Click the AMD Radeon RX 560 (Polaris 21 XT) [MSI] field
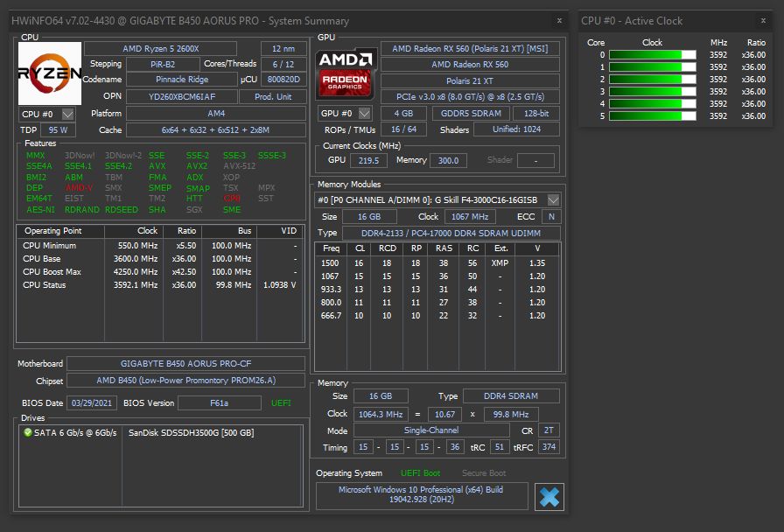This screenshot has height=532, width=784. (470, 48)
